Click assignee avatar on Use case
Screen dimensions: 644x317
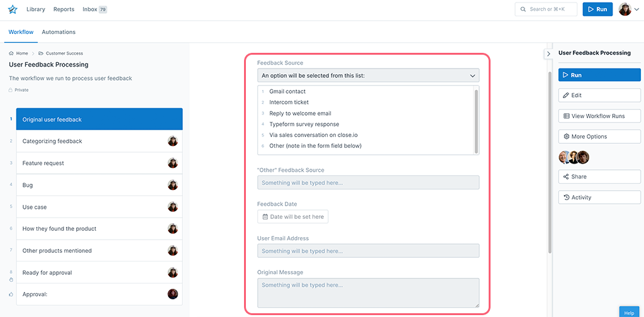click(173, 207)
